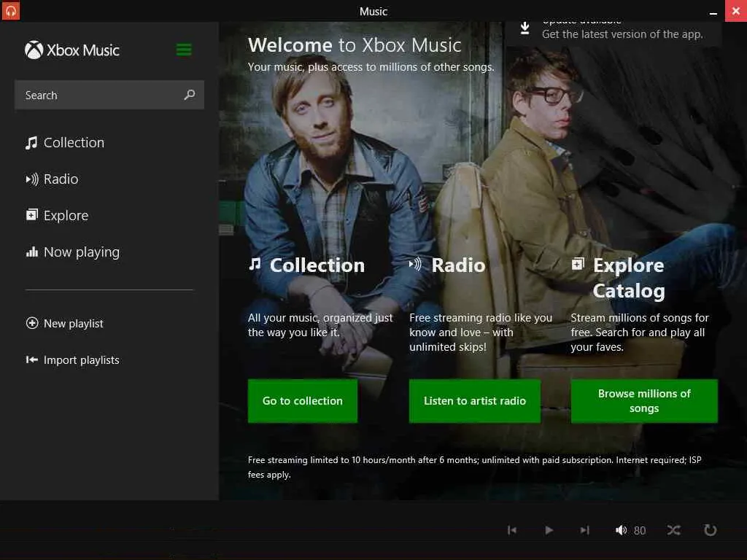Screen dimensions: 747x560
Task: Click the large Radio heading
Action: [458, 265]
